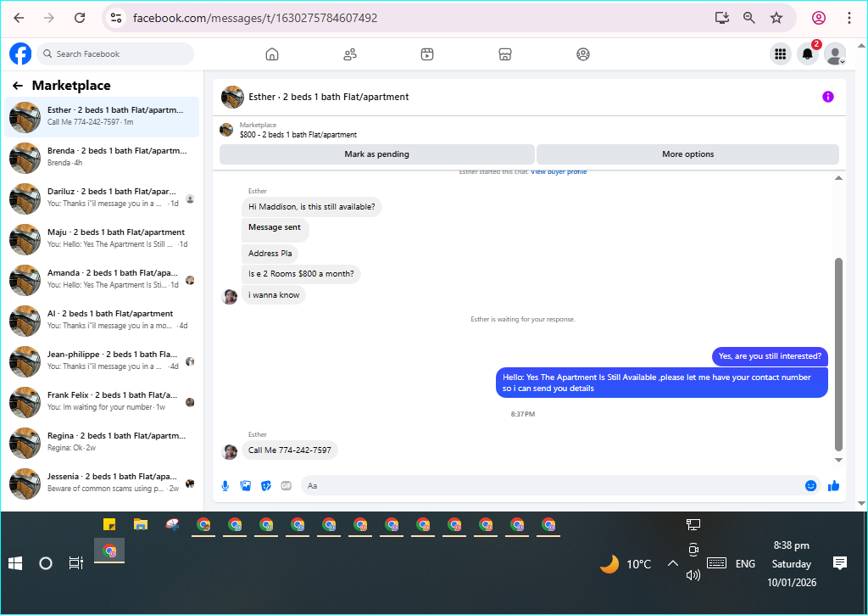Open the Marketplace storefront icon
Screen dimensions: 868x615
pyautogui.click(x=505, y=54)
